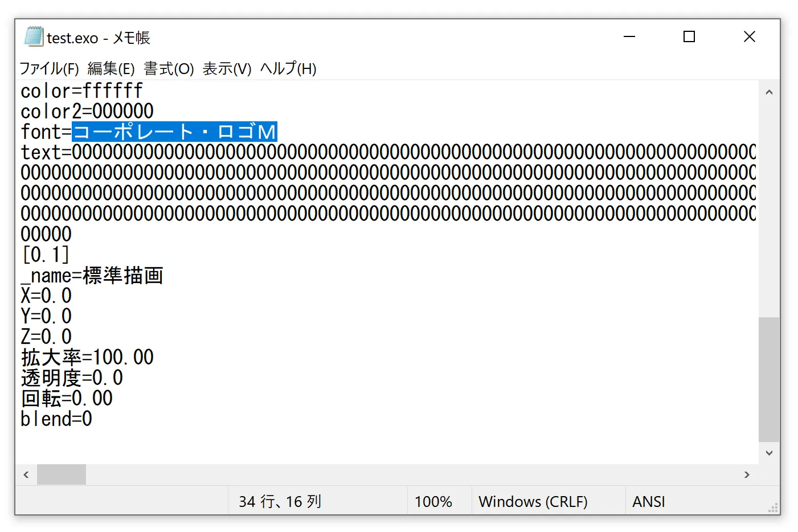The image size is (798, 532).
Task: Click the 100% zoom status entry
Action: (x=433, y=501)
